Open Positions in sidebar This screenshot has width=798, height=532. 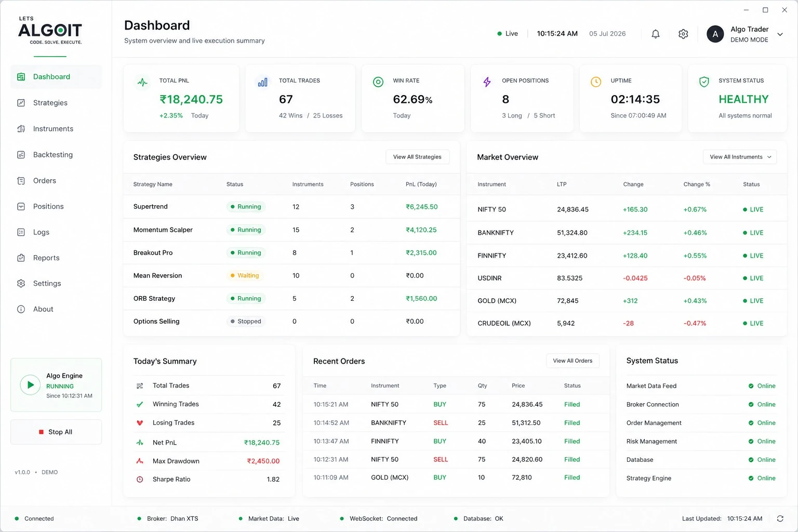point(56,206)
